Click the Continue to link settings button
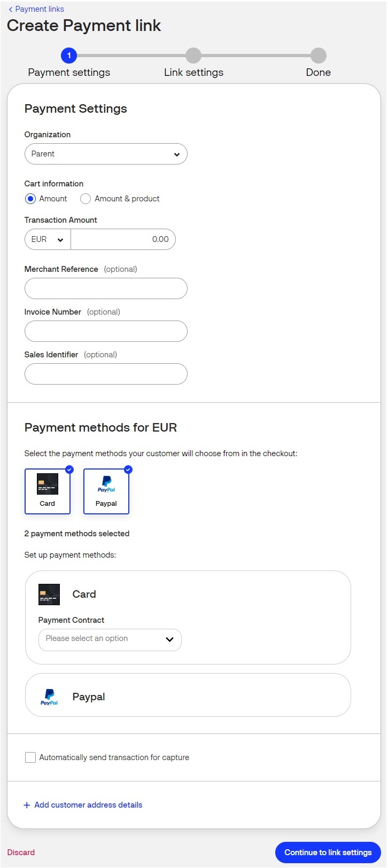This screenshot has height=868, width=388. [x=327, y=853]
